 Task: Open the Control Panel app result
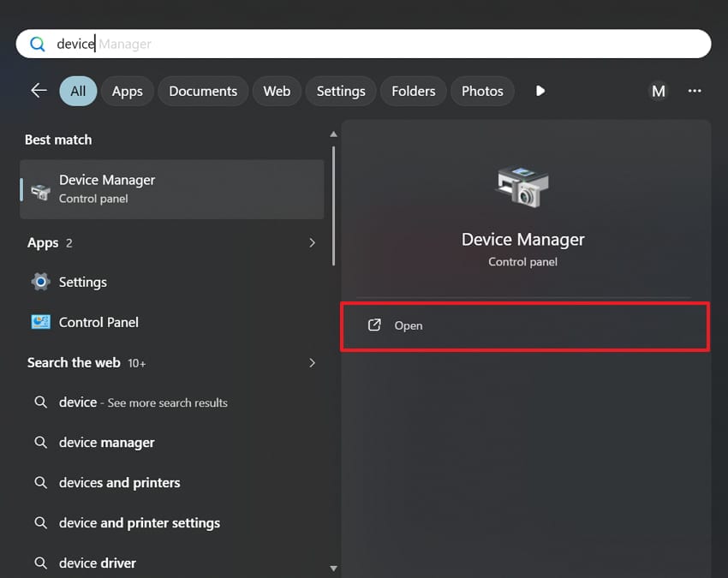(172, 322)
